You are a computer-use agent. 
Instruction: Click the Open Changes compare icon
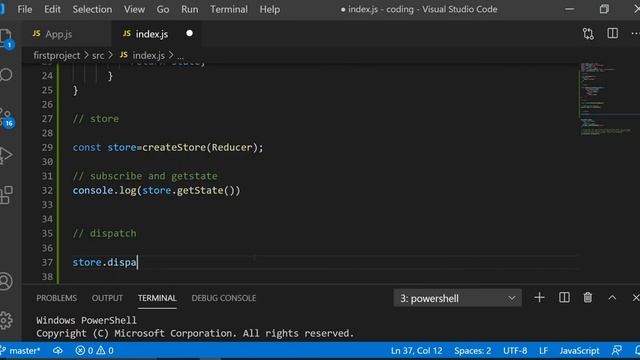coord(588,33)
